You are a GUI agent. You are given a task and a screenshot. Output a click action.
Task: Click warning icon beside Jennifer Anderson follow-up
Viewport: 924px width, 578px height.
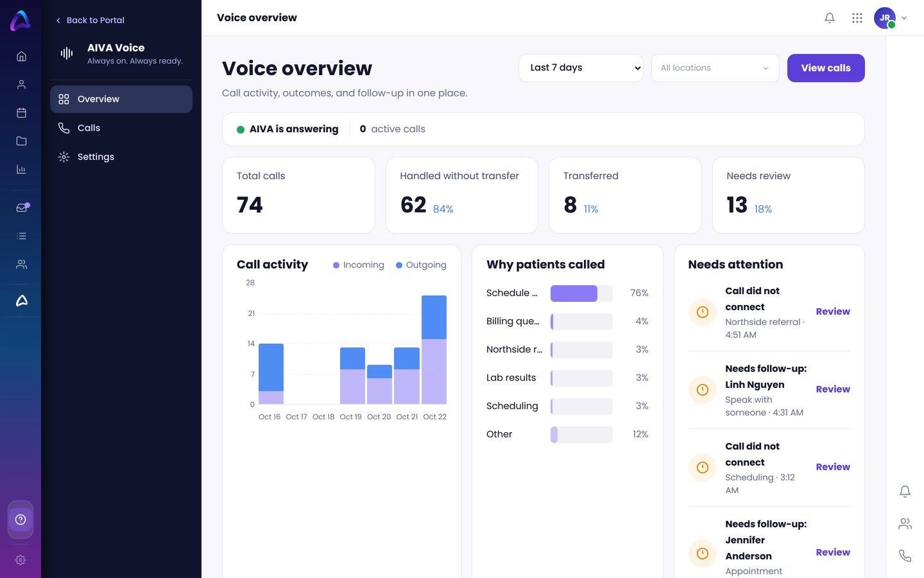click(x=703, y=553)
